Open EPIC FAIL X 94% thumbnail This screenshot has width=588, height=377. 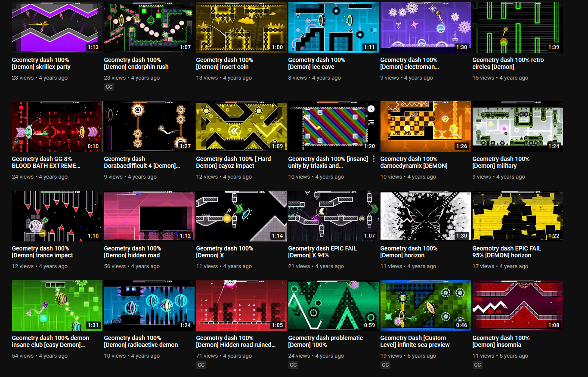[x=334, y=216]
